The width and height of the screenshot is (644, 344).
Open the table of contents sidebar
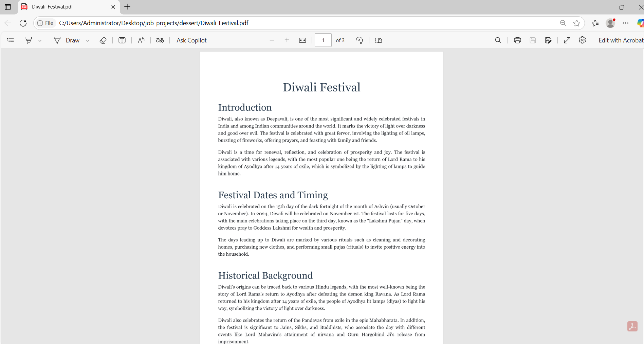tap(11, 40)
